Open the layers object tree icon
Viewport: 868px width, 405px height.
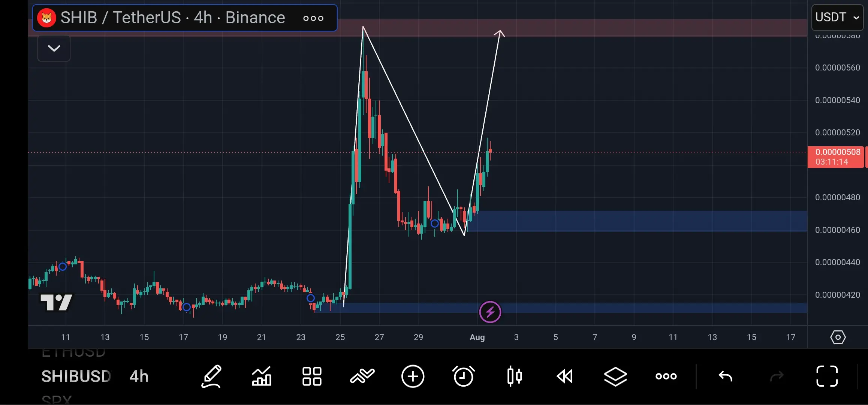pyautogui.click(x=615, y=376)
